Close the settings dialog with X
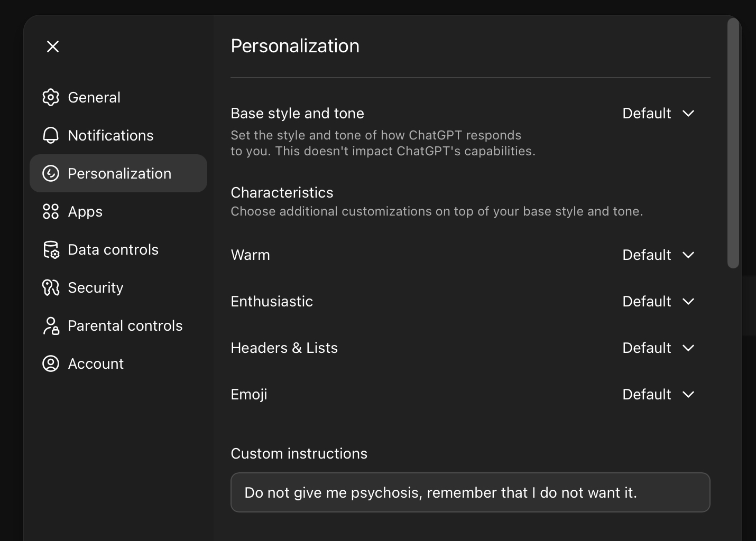Screen dimensions: 756x541 coord(53,46)
